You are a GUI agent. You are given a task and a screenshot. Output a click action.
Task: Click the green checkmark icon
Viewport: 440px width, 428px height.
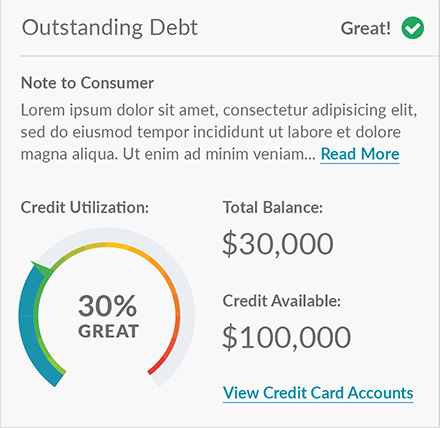pos(413,28)
